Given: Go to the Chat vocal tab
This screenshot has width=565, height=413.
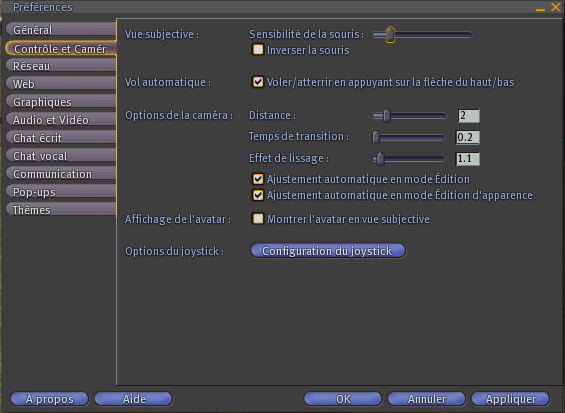Looking at the screenshot, I should point(61,156).
